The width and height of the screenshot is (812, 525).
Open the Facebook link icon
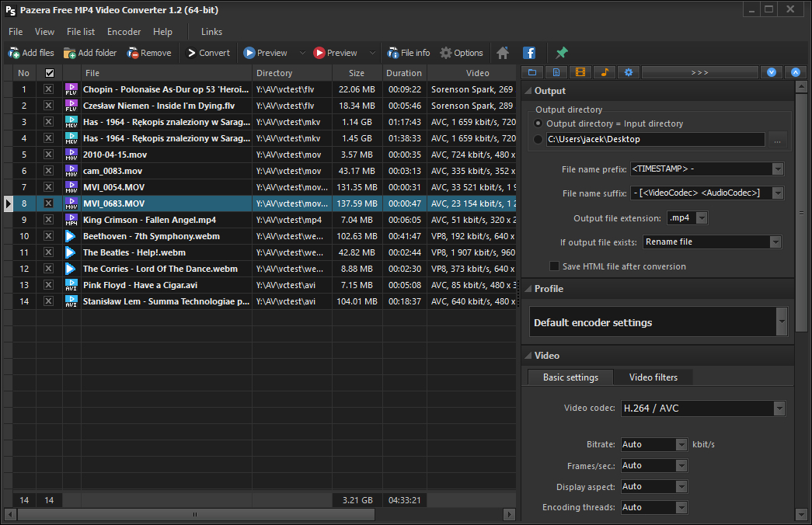(528, 53)
